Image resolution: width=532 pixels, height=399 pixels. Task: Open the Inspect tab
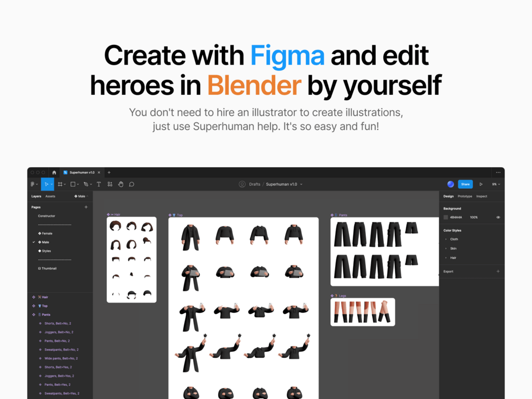click(481, 196)
